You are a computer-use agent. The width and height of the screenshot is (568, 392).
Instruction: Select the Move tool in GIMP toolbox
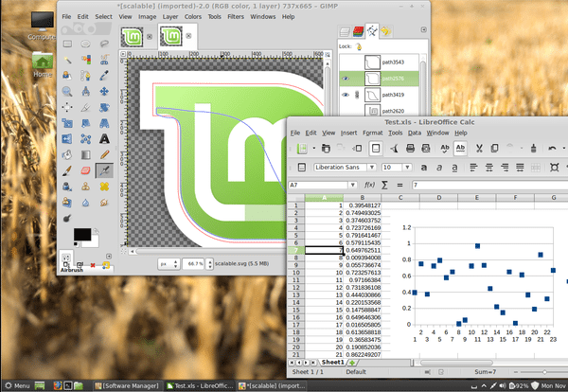(104, 91)
